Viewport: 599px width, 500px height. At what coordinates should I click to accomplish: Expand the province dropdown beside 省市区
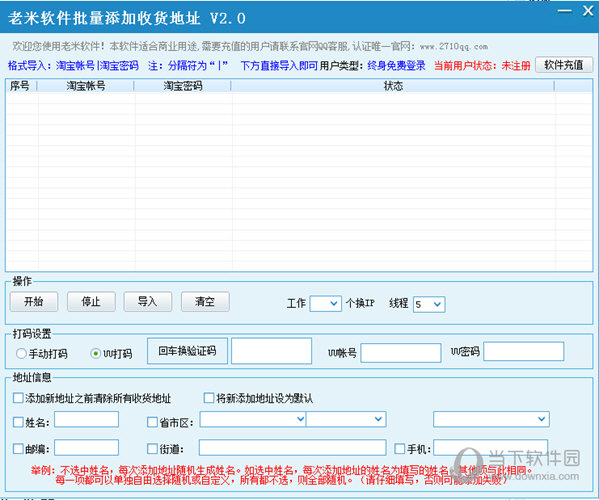click(x=253, y=419)
